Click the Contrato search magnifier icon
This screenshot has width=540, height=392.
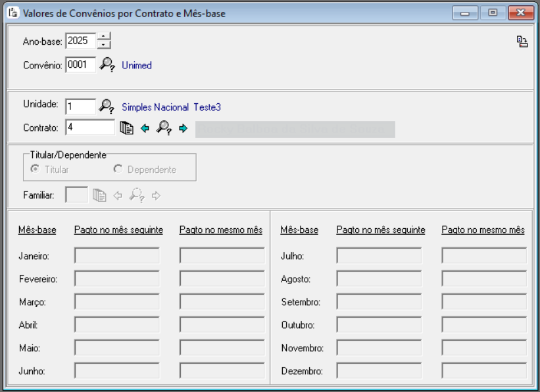[164, 128]
